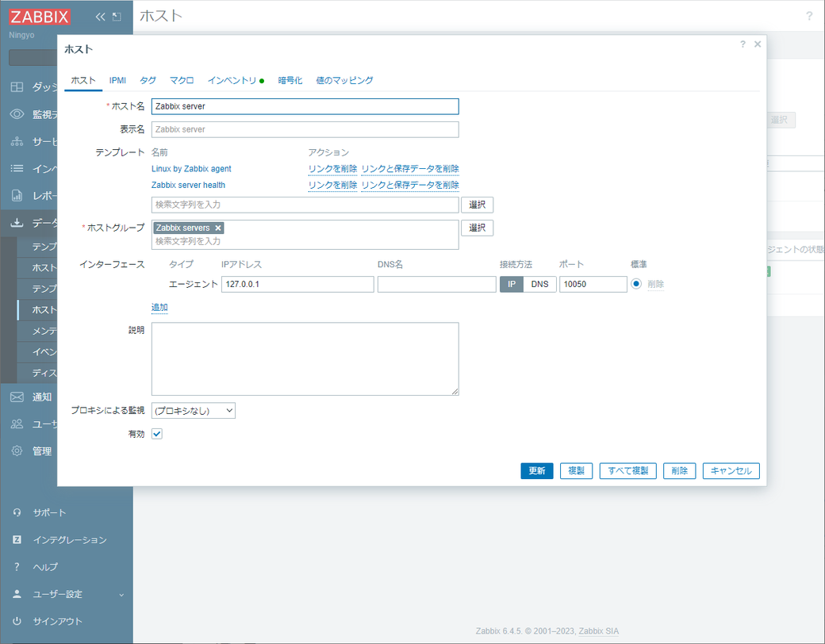825x644 pixels.
Task: Unlink the Linux by Zabbix agent template
Action: click(x=332, y=169)
